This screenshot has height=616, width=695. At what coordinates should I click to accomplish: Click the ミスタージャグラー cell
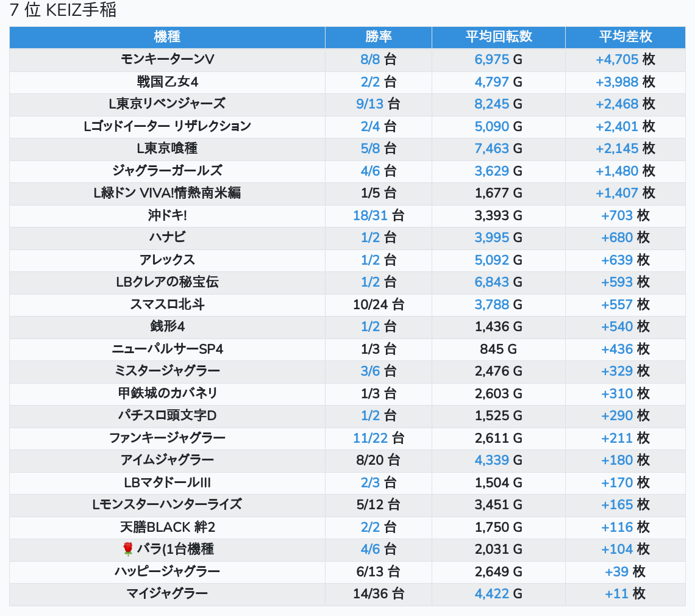click(x=167, y=371)
